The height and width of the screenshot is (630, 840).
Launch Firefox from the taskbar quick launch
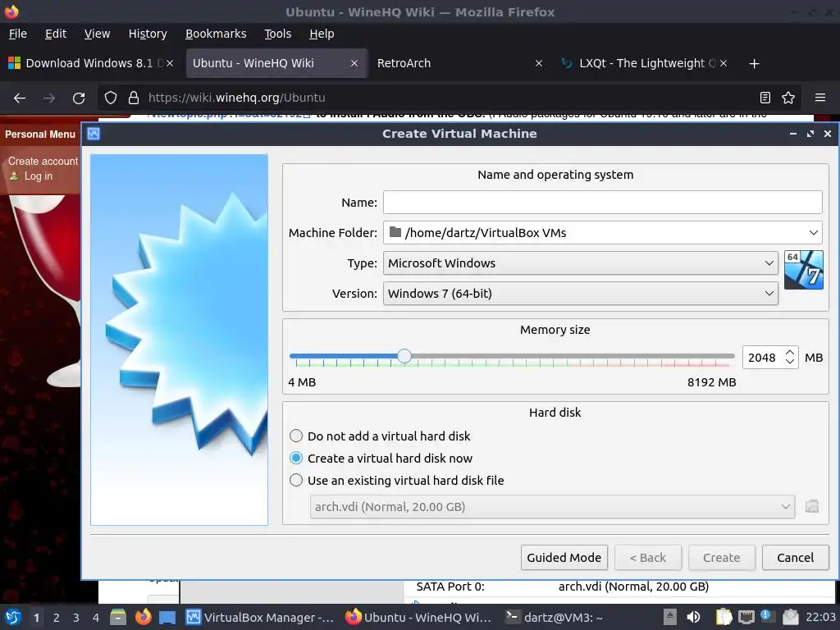click(143, 617)
